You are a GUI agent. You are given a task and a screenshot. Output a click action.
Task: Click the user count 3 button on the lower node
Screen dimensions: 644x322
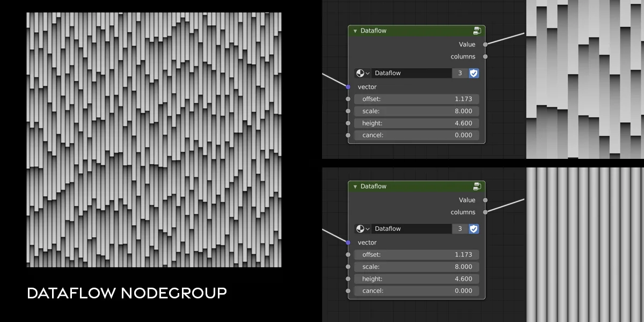(x=460, y=229)
